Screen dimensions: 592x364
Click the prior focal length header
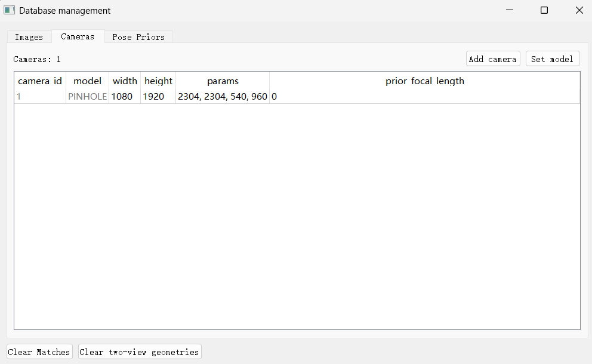[424, 81]
